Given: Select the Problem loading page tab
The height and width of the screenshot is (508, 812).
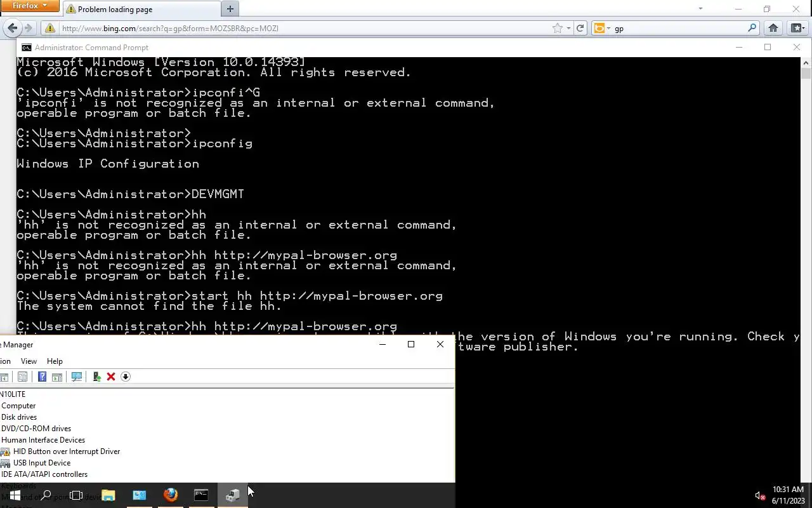Looking at the screenshot, I should pos(141,9).
